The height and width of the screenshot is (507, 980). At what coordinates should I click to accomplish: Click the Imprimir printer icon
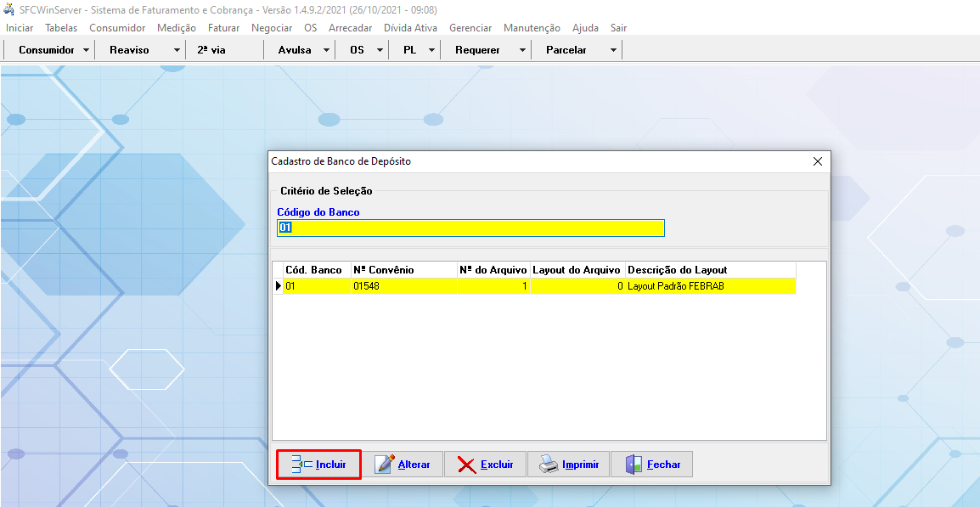549,465
